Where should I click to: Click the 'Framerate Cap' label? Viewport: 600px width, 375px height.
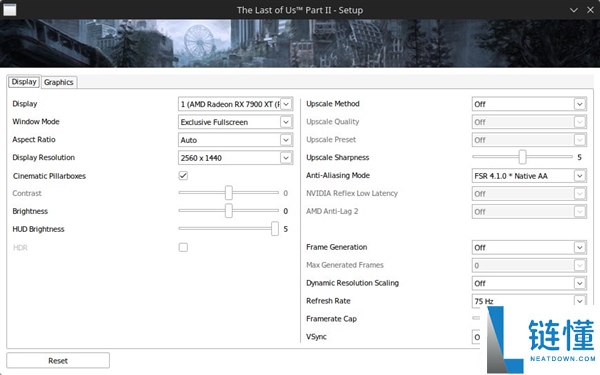pyautogui.click(x=331, y=318)
